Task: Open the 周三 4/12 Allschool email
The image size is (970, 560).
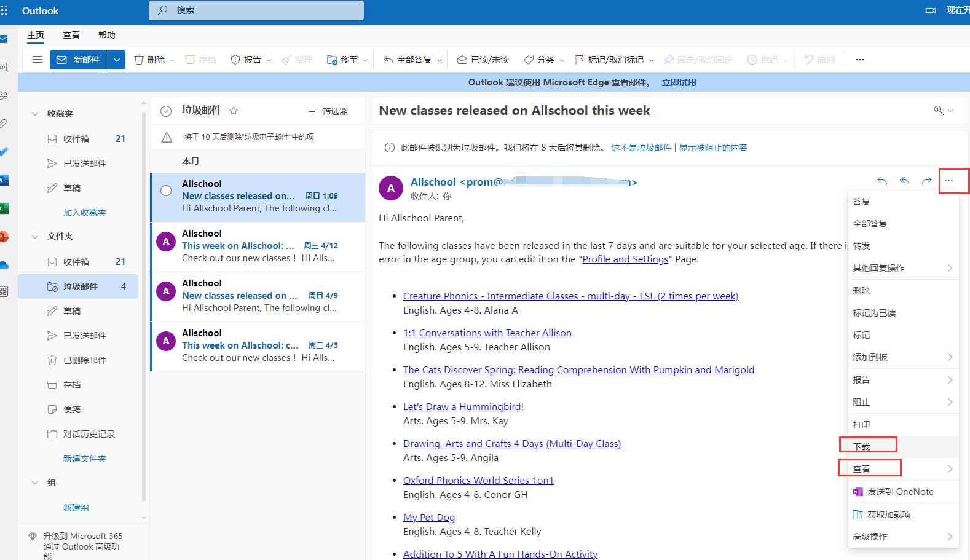Action: (x=258, y=246)
